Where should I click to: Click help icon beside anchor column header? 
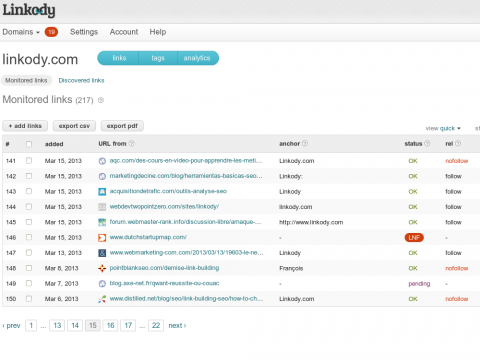[305, 143]
